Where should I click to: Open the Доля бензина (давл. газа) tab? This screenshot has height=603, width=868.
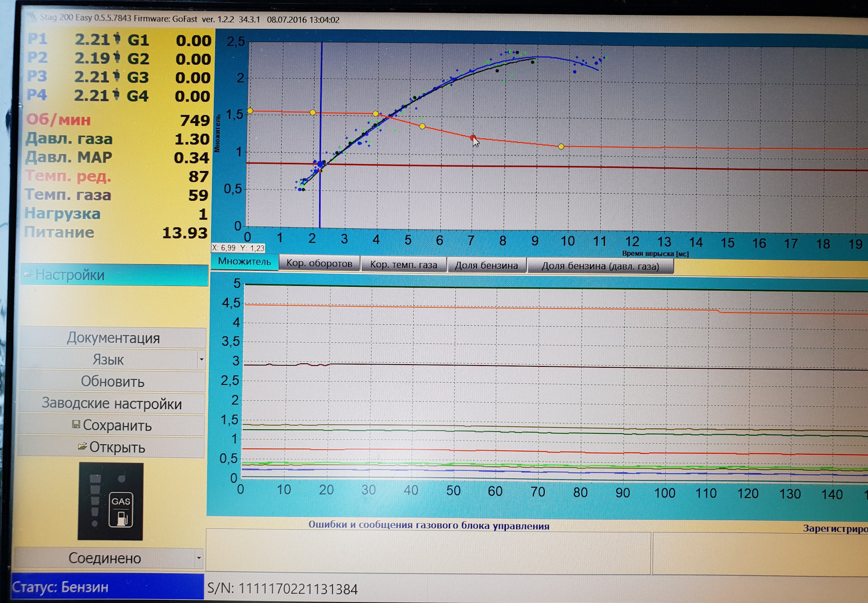[x=600, y=266]
